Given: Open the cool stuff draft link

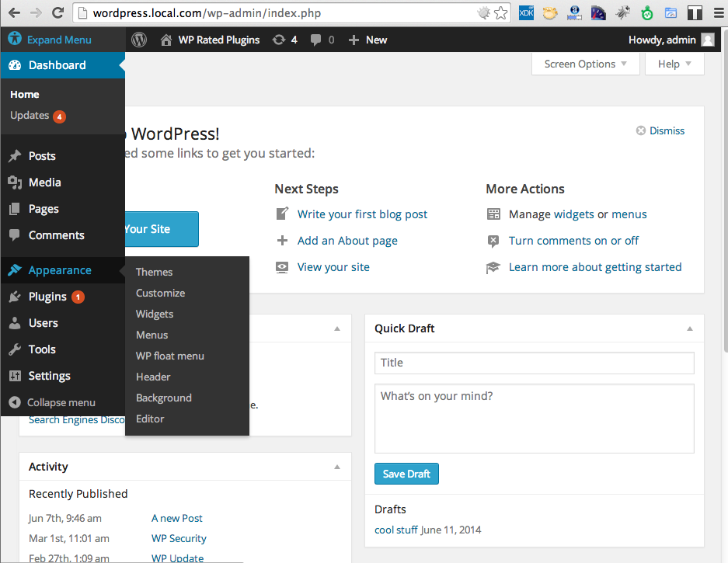Looking at the screenshot, I should [x=396, y=530].
